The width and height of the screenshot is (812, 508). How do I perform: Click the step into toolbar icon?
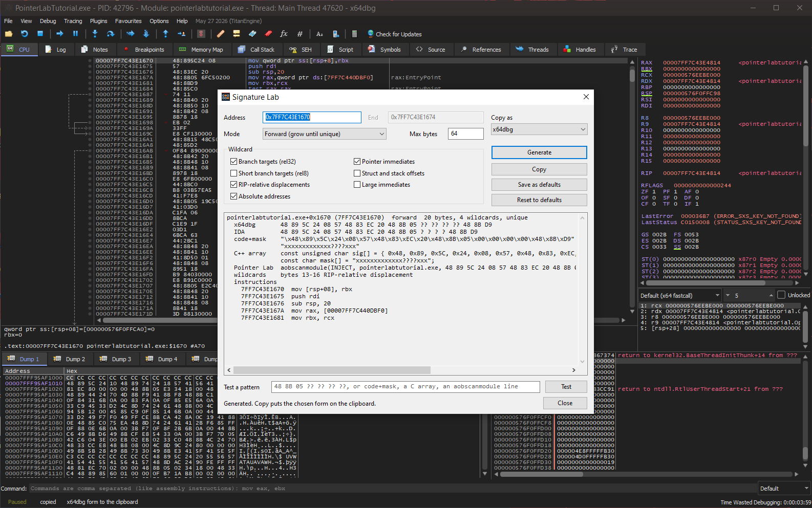[95, 34]
